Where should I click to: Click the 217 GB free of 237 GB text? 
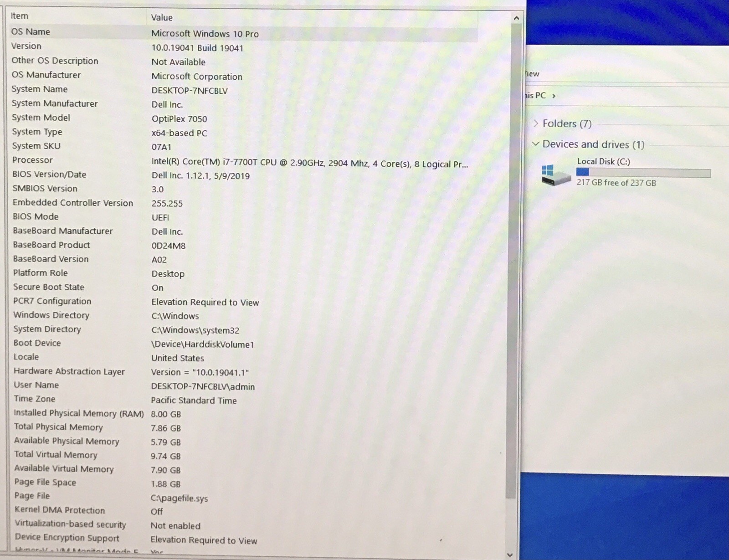(616, 183)
